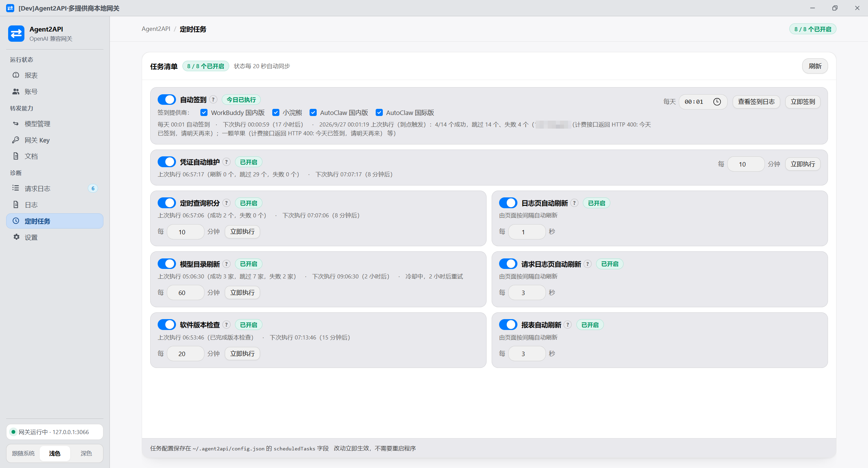Click the Agent2API logo in the sidebar
Image resolution: width=868 pixels, height=468 pixels.
(x=16, y=34)
